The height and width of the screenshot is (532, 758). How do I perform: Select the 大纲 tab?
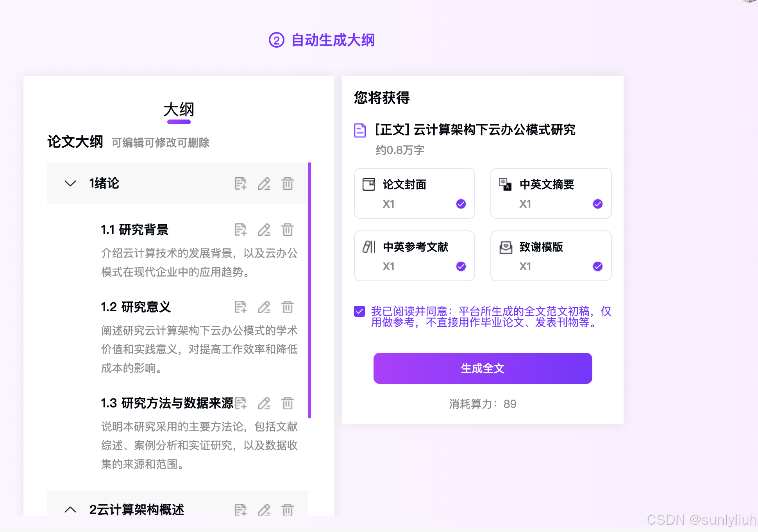click(x=179, y=110)
